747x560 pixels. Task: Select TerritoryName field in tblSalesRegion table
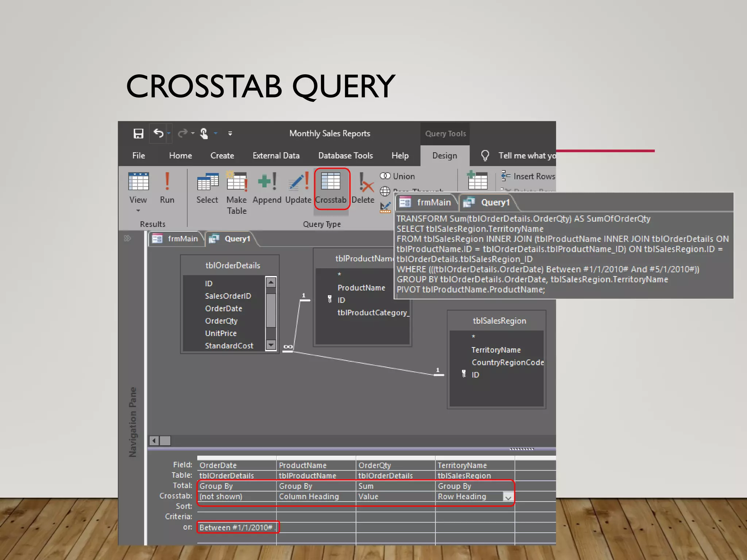(x=496, y=350)
